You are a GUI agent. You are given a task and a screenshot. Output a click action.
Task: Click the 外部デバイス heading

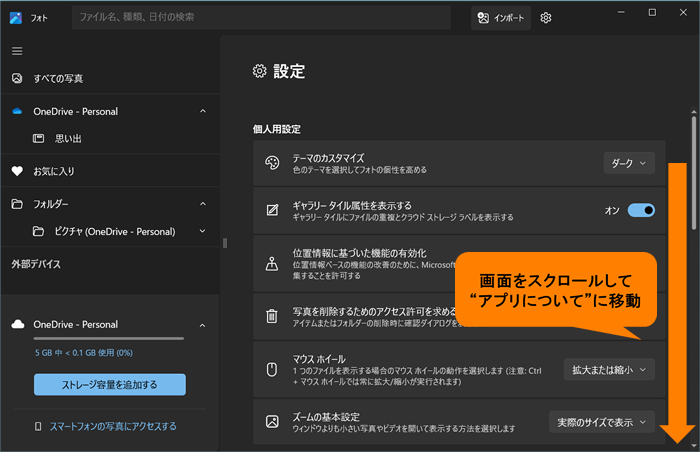pos(36,264)
